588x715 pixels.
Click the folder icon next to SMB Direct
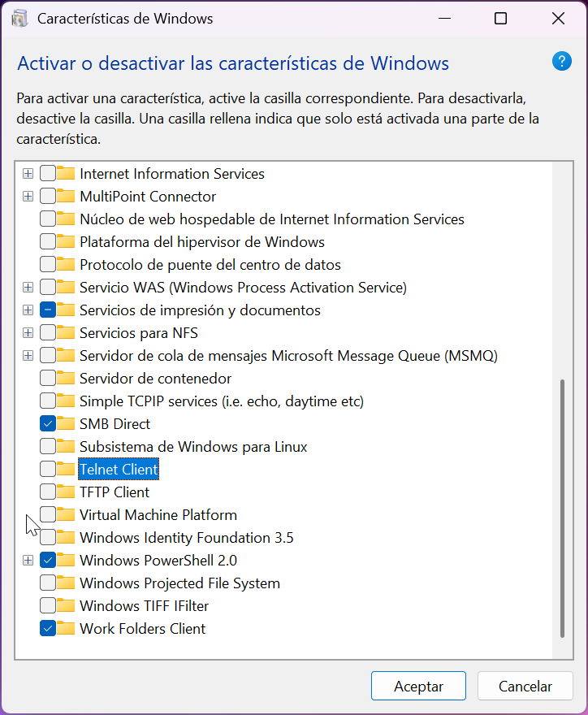coord(66,424)
